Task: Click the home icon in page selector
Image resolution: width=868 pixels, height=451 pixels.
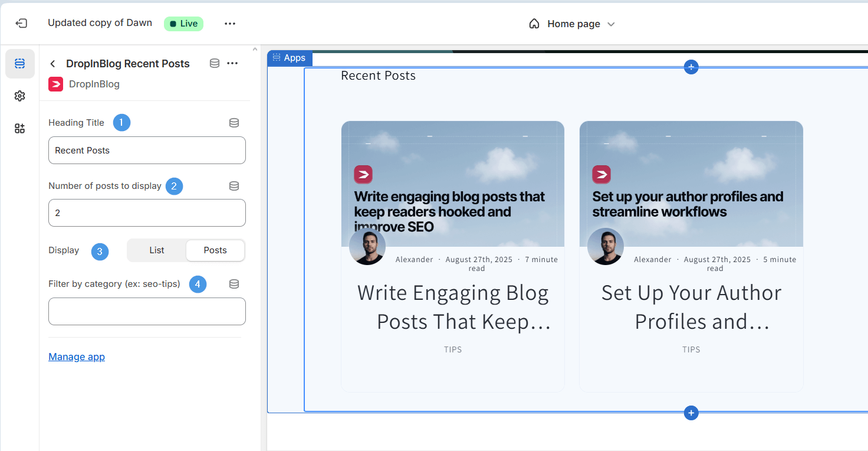Action: pos(534,24)
